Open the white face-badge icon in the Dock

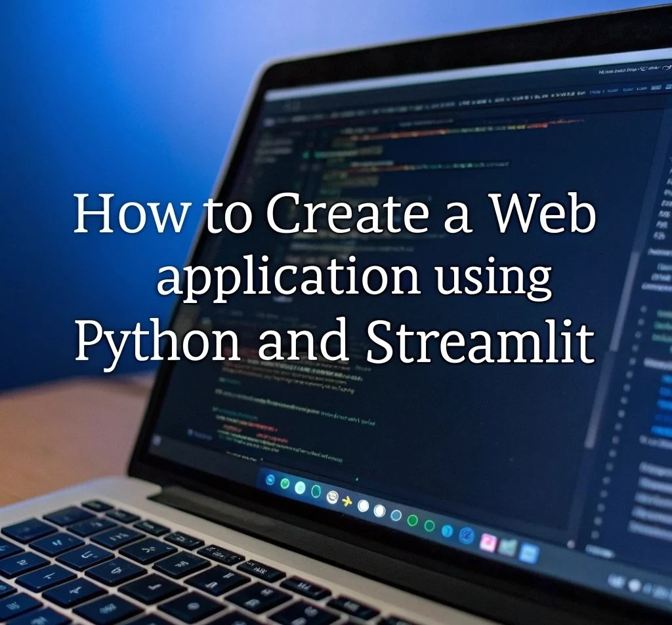pos(331,497)
